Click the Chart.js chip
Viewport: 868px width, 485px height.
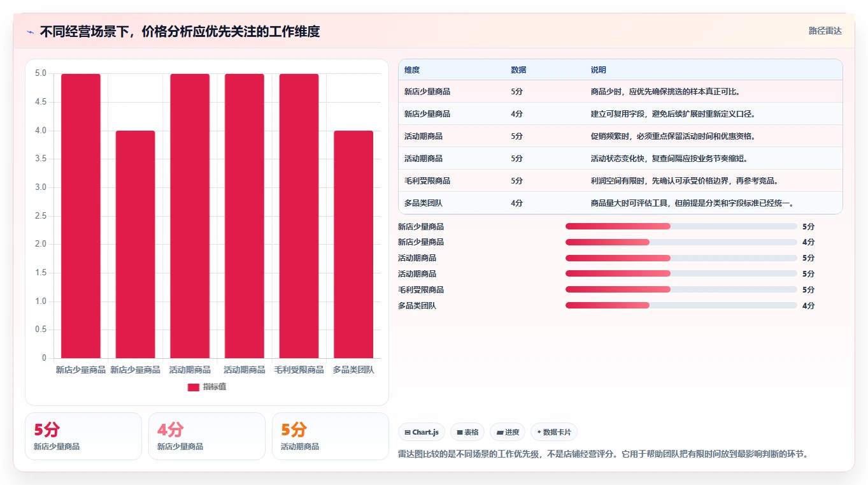click(x=422, y=432)
